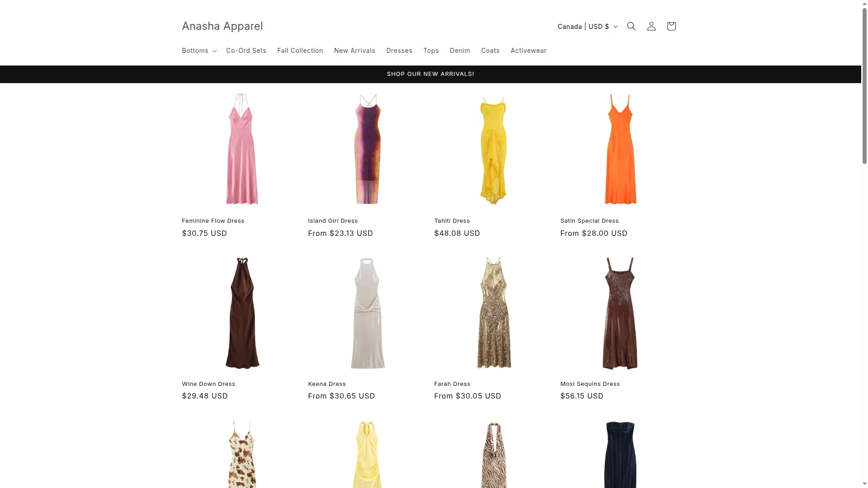
Task: View the cow-print dress image
Action: point(242,454)
